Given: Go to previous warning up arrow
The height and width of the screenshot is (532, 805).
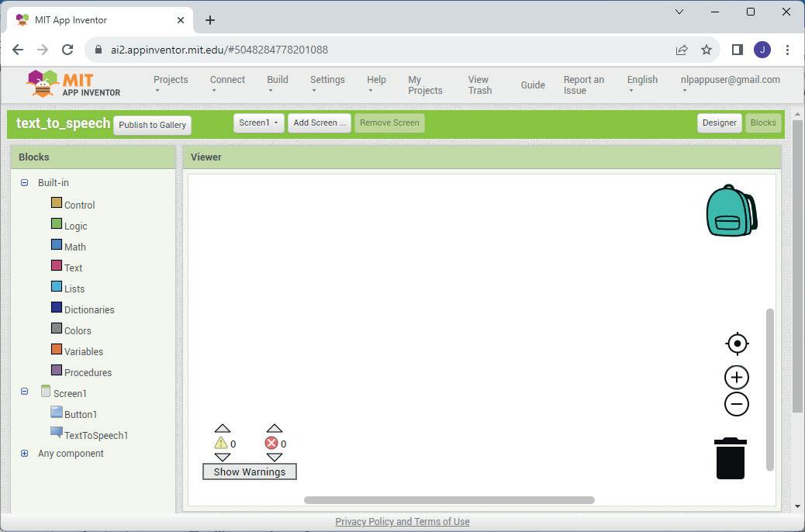Looking at the screenshot, I should [x=223, y=428].
